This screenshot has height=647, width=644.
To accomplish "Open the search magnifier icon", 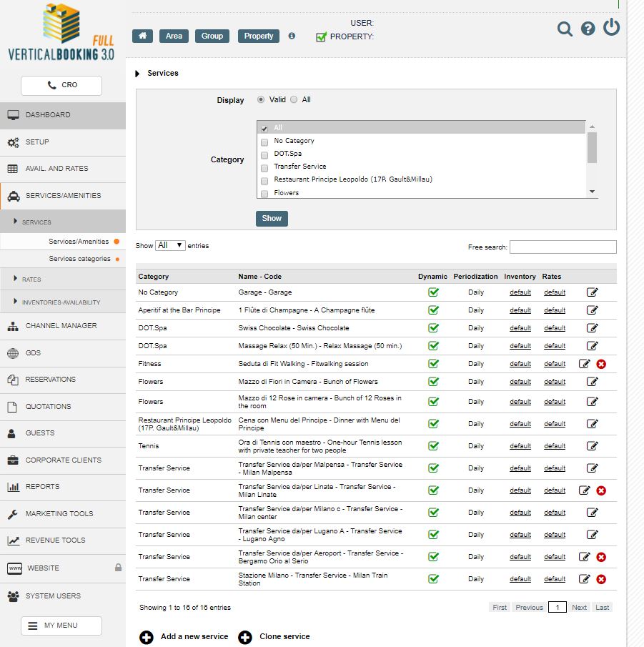I will click(565, 29).
